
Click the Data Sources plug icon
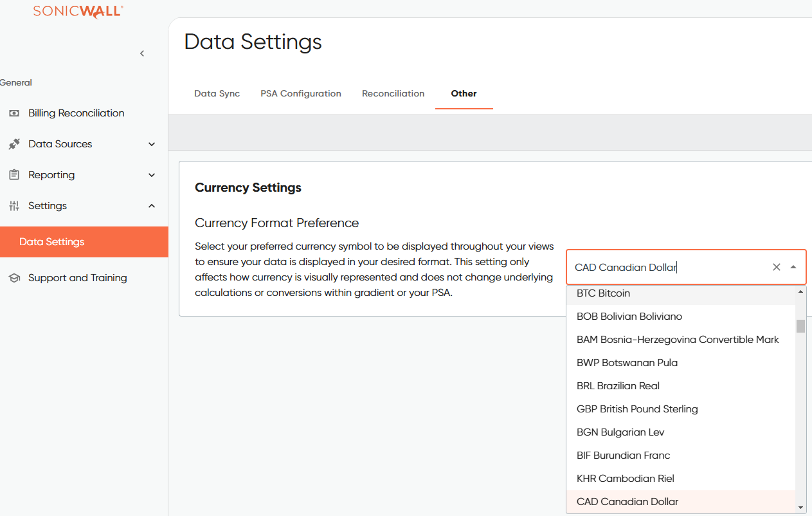pos(14,144)
